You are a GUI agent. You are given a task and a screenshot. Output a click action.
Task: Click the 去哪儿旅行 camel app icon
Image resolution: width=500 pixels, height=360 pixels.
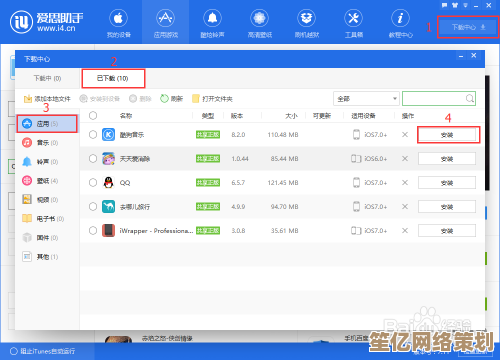[x=108, y=207]
